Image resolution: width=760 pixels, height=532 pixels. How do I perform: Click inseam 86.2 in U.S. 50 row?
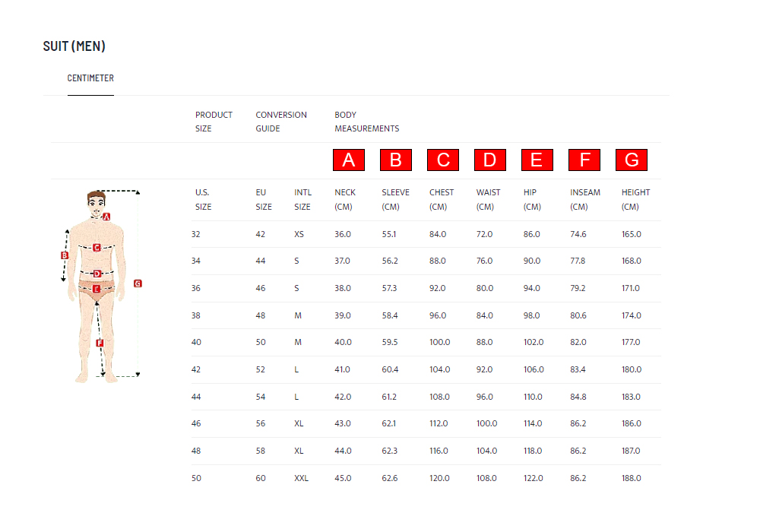click(x=578, y=478)
